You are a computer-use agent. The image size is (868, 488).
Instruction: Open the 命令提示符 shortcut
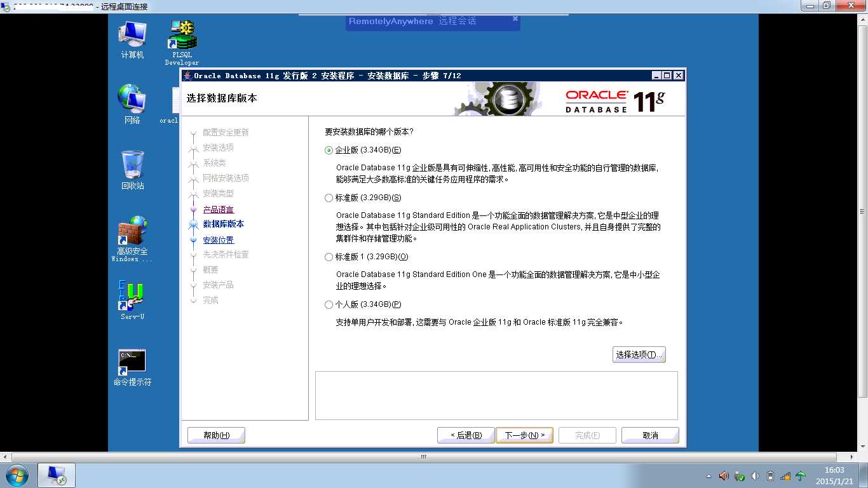(132, 367)
